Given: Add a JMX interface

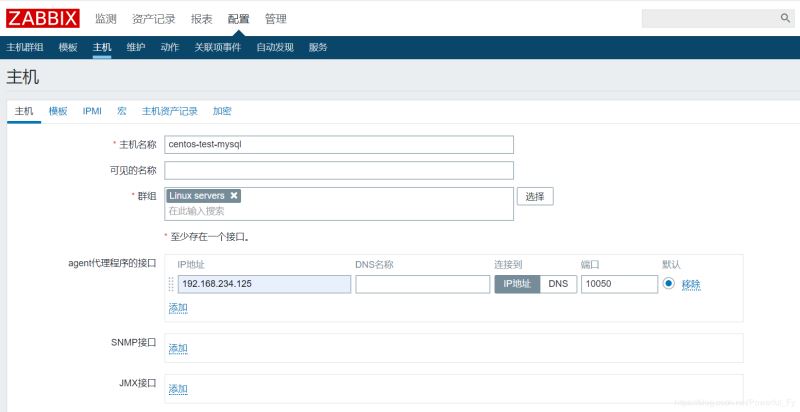Looking at the screenshot, I should [178, 389].
